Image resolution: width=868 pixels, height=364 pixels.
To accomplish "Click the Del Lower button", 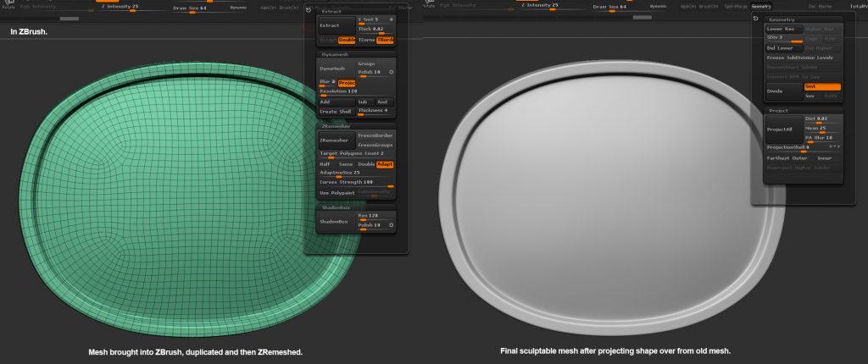I will (784, 48).
